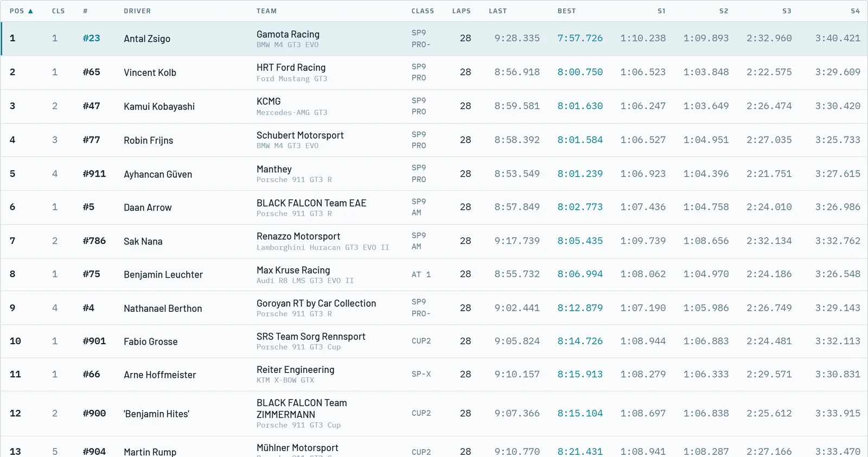Viewport: 868px width, 457px height.
Task: Click car number #65
Action: click(x=91, y=72)
